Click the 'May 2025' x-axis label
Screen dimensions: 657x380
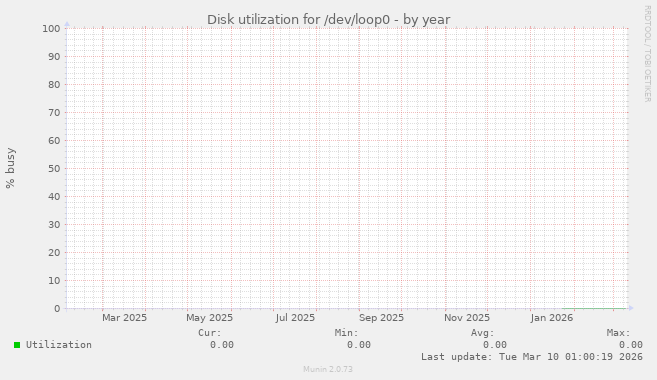click(210, 318)
